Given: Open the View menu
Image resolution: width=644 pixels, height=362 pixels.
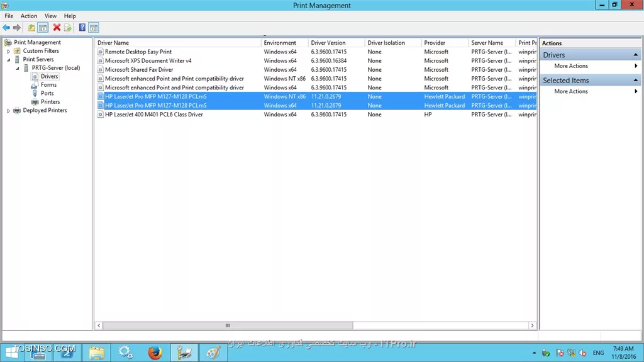Looking at the screenshot, I should [50, 16].
